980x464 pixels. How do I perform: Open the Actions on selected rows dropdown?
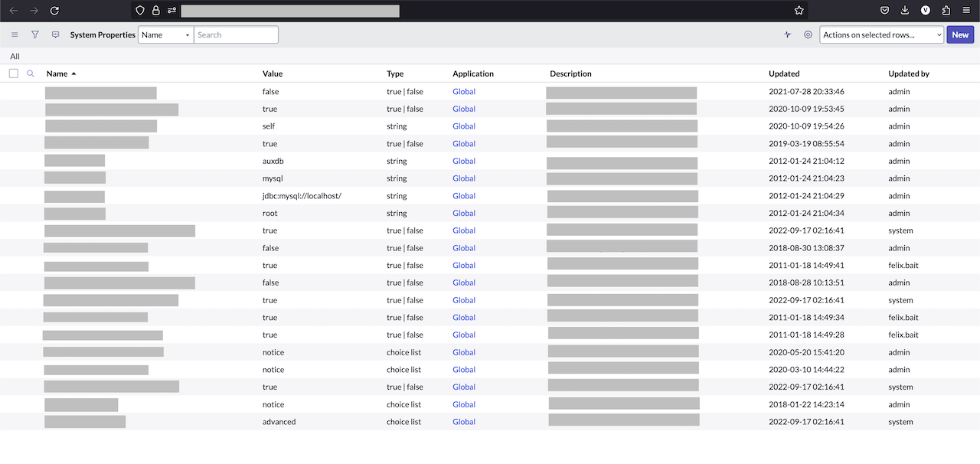881,34
